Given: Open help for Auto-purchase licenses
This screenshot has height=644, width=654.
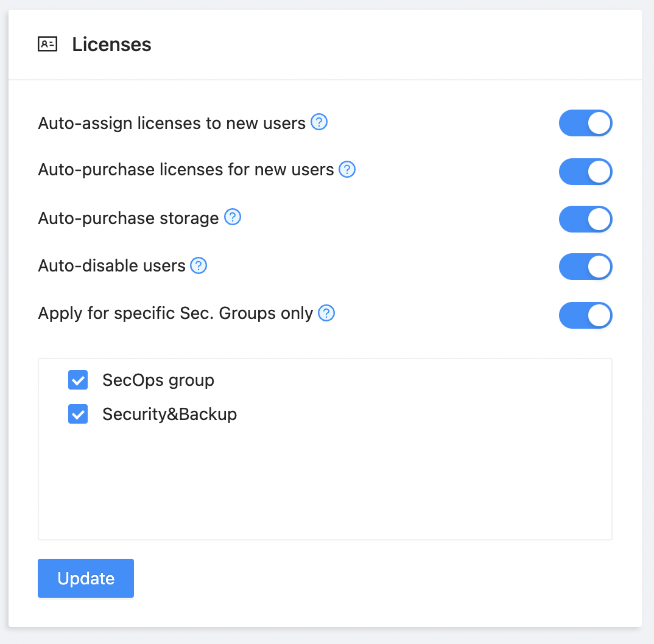Looking at the screenshot, I should coord(347,169).
